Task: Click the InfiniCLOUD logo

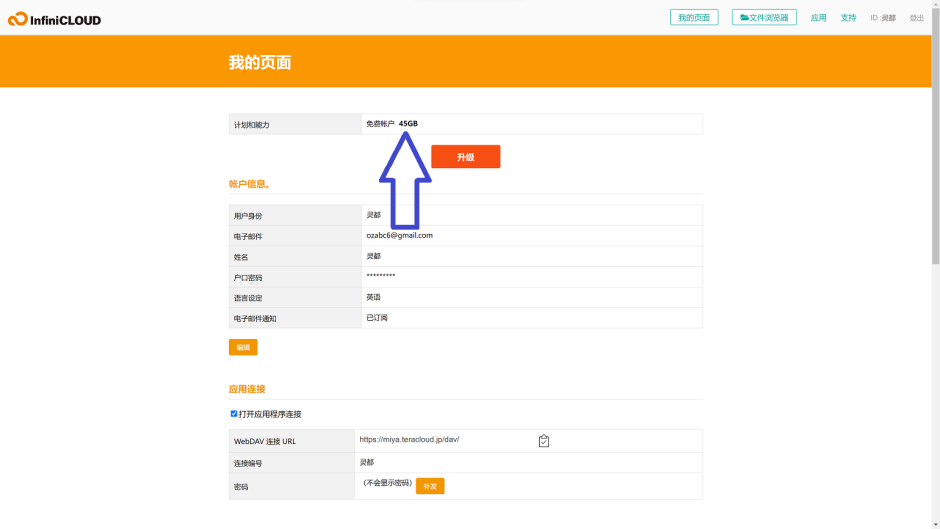Action: [x=54, y=19]
